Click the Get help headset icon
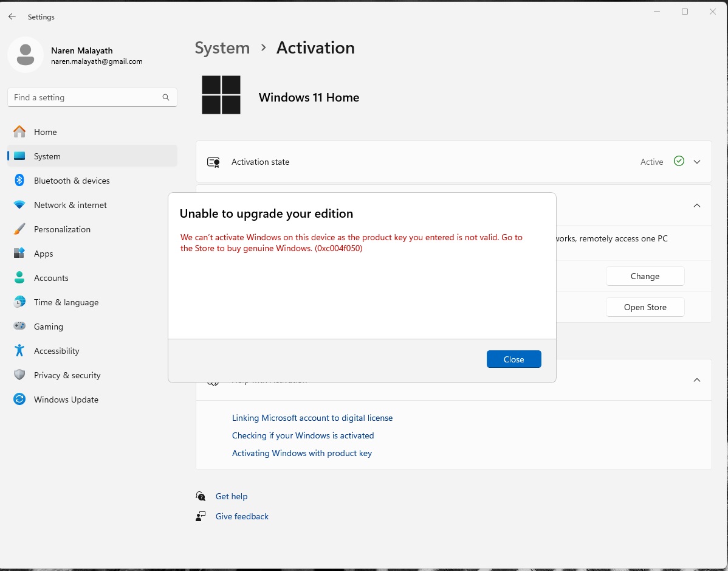728x571 pixels. (x=201, y=496)
